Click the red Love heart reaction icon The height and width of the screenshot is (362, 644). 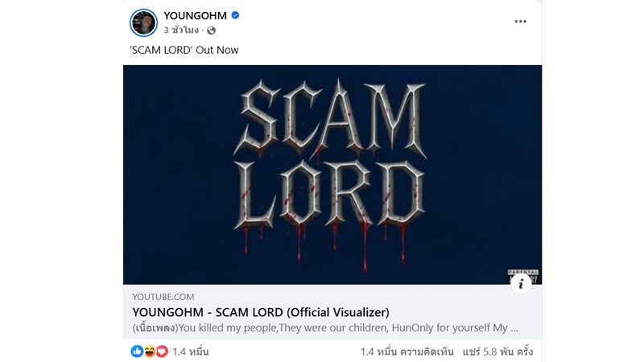click(x=162, y=352)
